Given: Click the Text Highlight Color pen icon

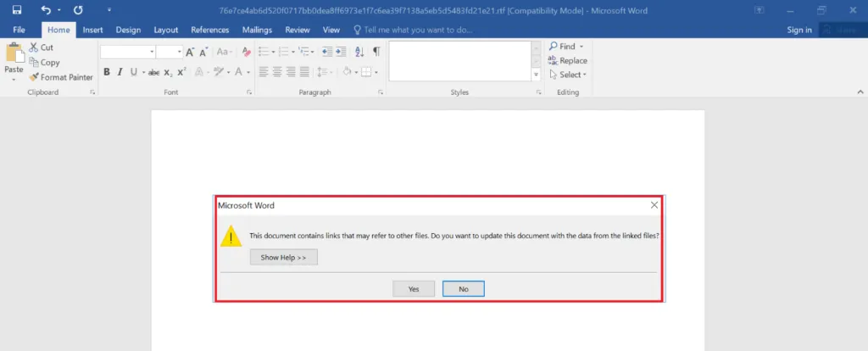Looking at the screenshot, I should [x=218, y=72].
